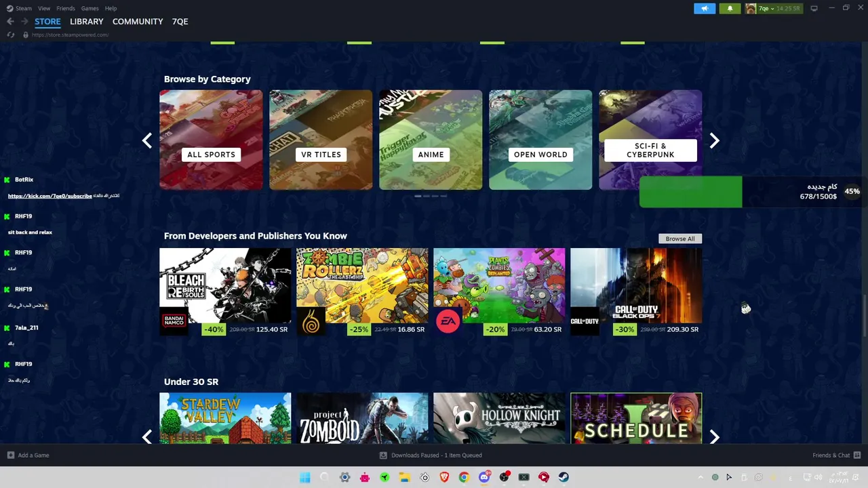
Task: Click the Steam logo in the menu bar
Action: point(9,8)
